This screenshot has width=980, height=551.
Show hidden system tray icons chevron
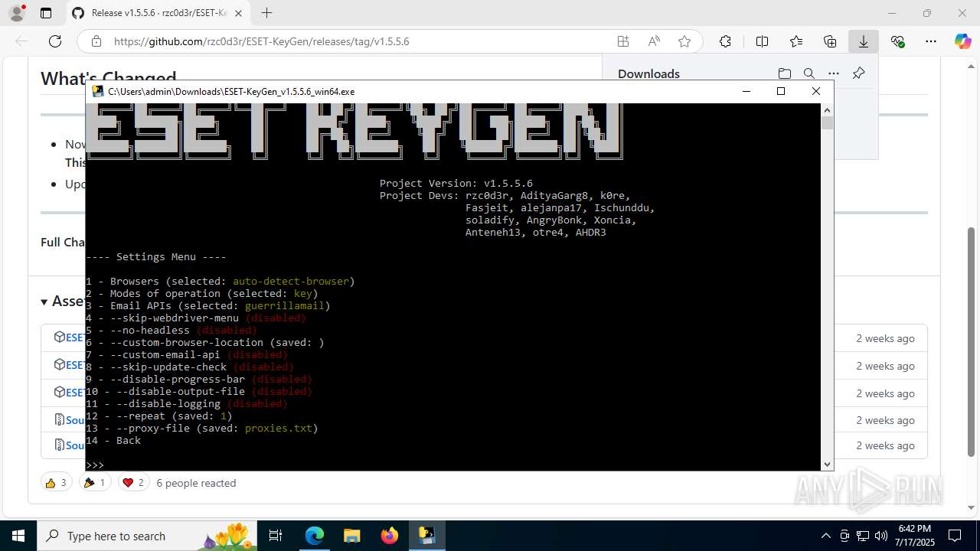click(826, 536)
